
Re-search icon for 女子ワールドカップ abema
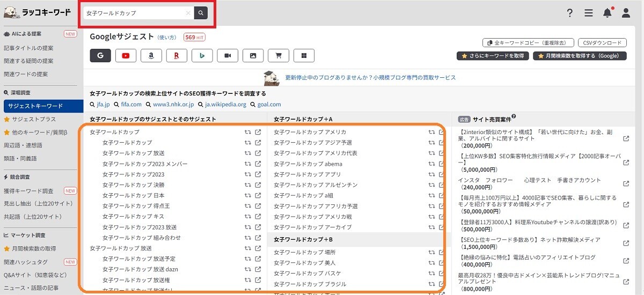click(431, 164)
